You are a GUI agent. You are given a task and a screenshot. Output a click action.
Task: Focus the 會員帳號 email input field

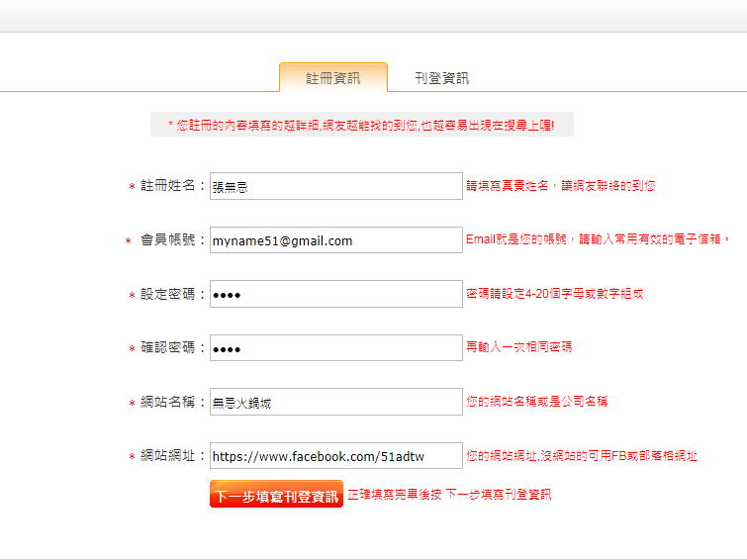tap(335, 240)
